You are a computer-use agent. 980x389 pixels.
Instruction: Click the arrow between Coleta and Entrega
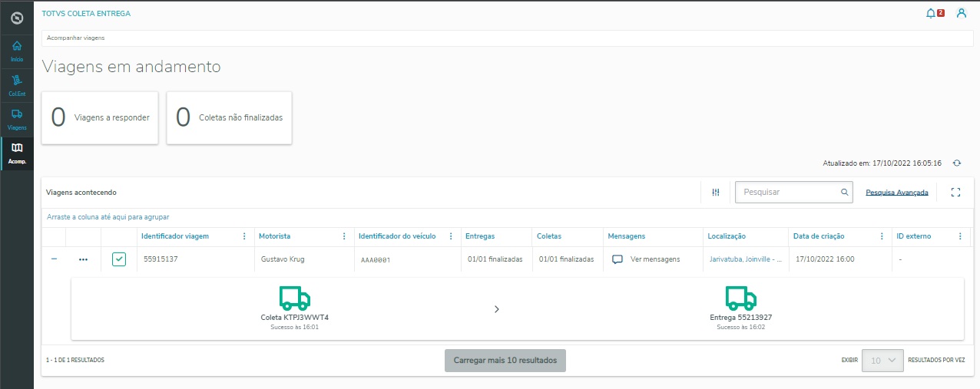tap(497, 309)
